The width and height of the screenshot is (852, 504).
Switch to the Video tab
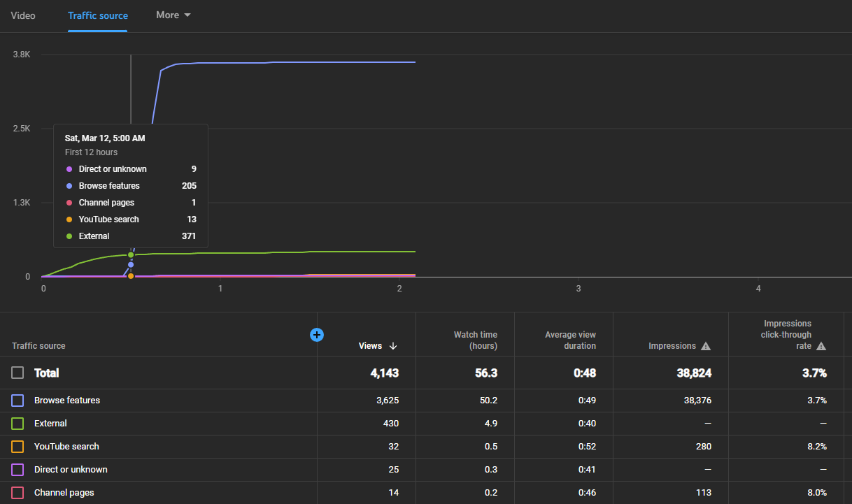23,15
